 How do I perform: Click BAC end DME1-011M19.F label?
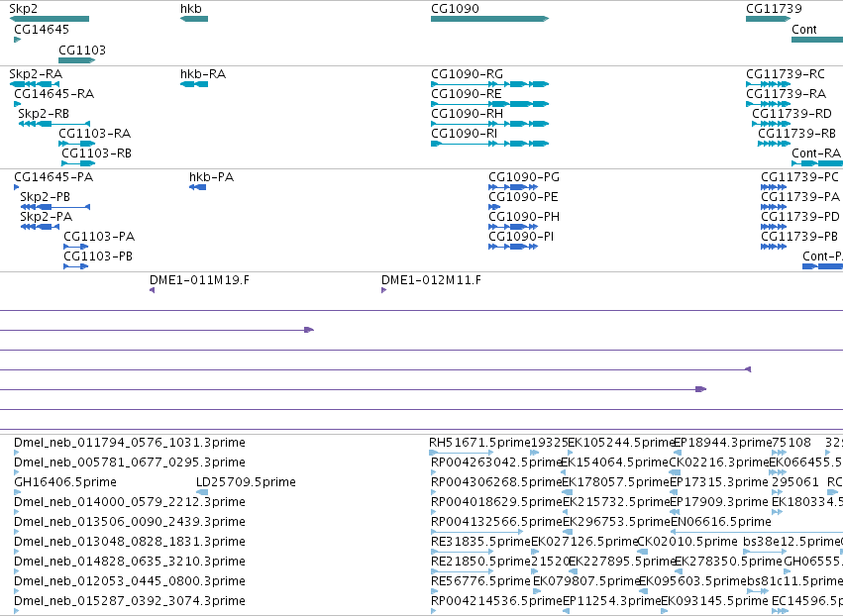[x=199, y=280]
